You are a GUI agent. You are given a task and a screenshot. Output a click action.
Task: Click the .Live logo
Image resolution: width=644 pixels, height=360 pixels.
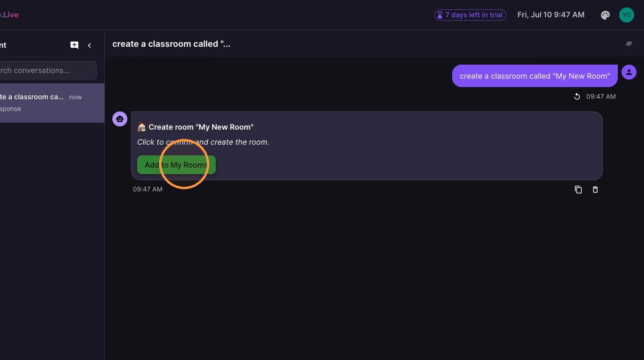point(9,15)
